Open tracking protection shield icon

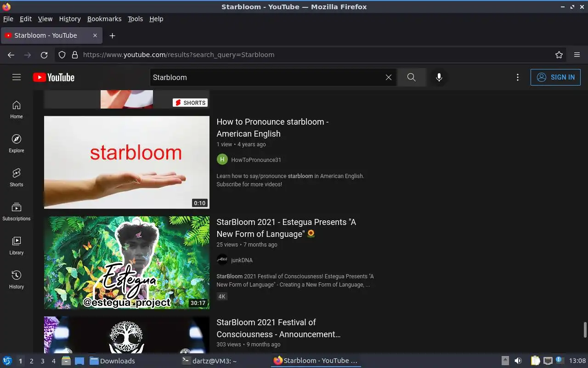point(62,55)
